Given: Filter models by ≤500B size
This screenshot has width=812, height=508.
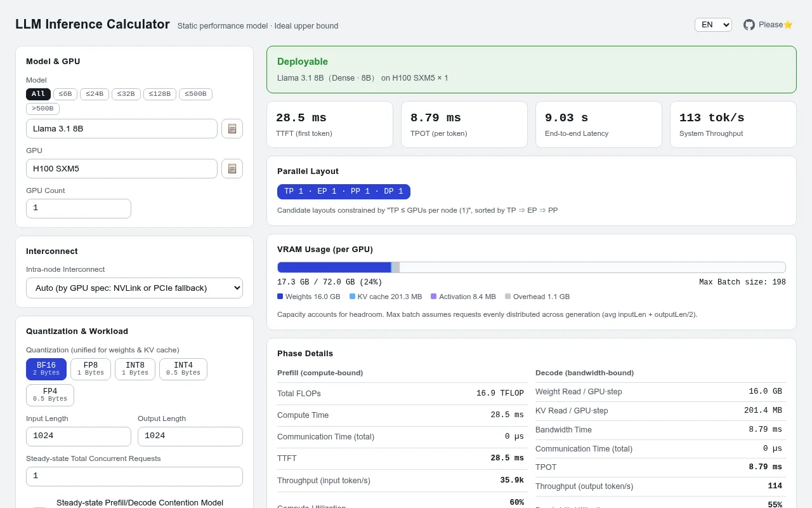Looking at the screenshot, I should pyautogui.click(x=195, y=94).
